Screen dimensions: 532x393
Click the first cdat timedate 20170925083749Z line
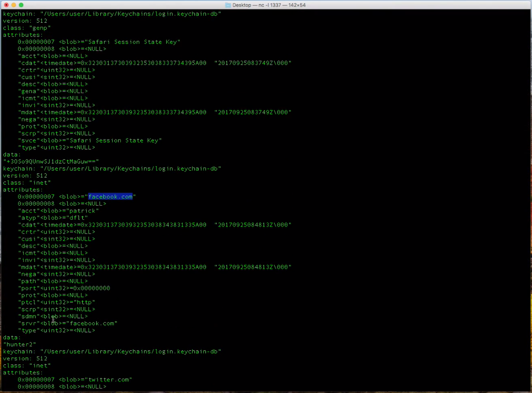pyautogui.click(x=155, y=63)
